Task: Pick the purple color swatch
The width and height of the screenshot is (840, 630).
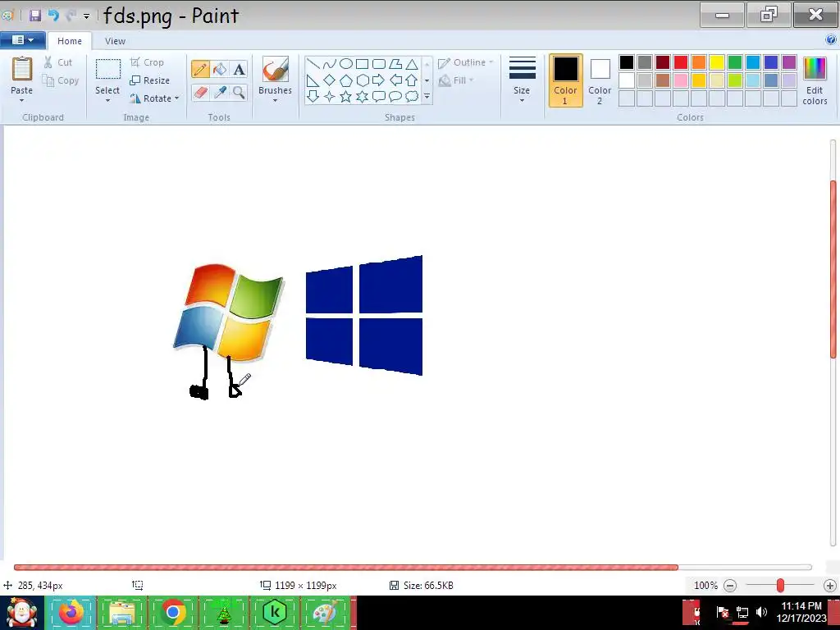Action: coord(789,62)
